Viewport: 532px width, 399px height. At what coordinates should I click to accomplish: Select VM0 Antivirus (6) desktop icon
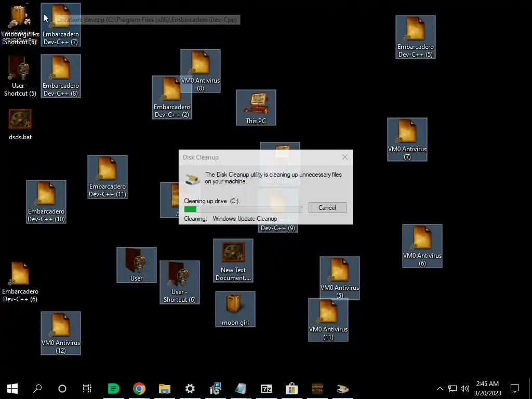coord(422,246)
